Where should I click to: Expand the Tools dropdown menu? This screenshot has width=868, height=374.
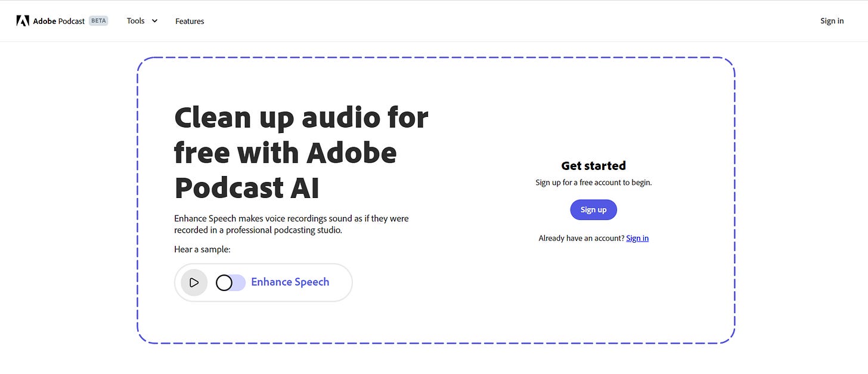pos(142,21)
